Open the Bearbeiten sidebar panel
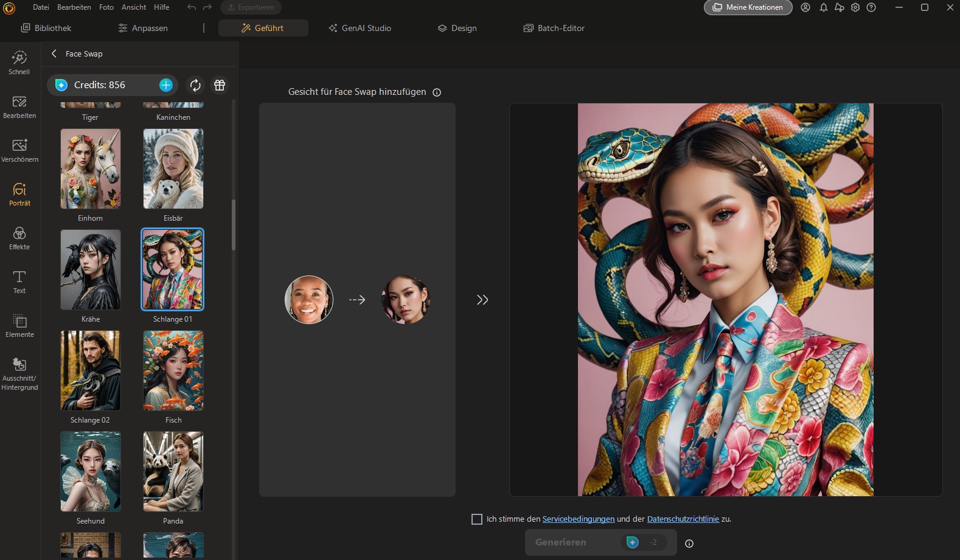The width and height of the screenshot is (960, 560). (19, 107)
